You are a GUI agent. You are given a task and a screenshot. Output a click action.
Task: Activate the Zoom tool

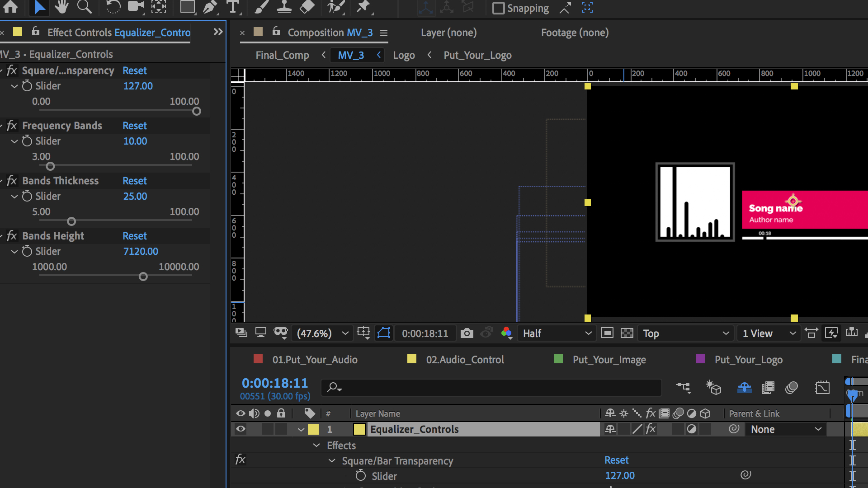(x=84, y=7)
